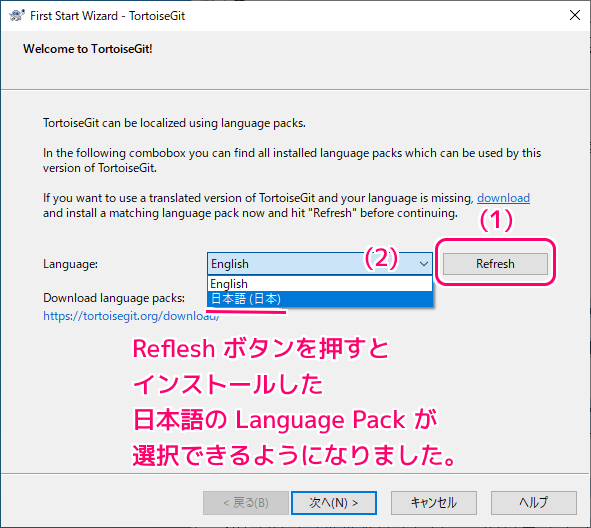591x528 pixels.
Task: Open the tortoisegit.org/download link
Action: click(x=131, y=316)
